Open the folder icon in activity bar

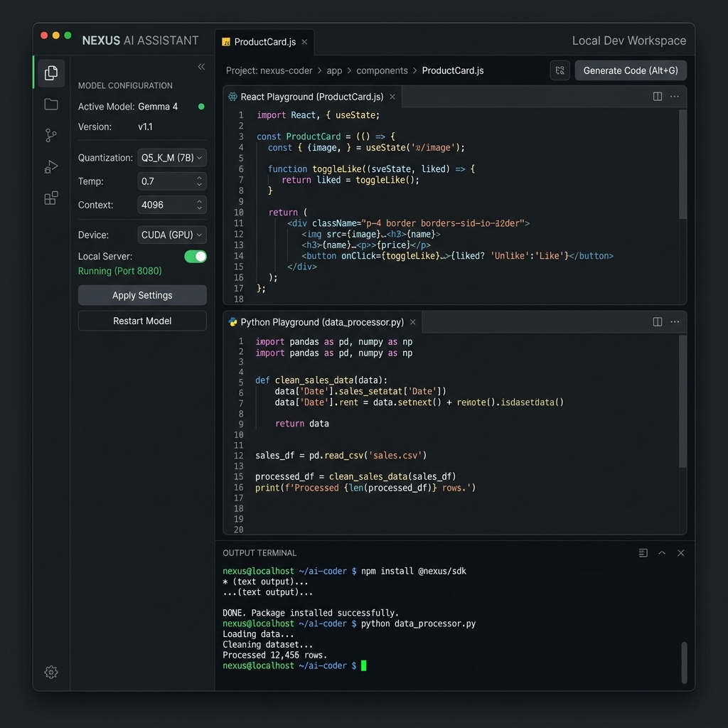51,104
